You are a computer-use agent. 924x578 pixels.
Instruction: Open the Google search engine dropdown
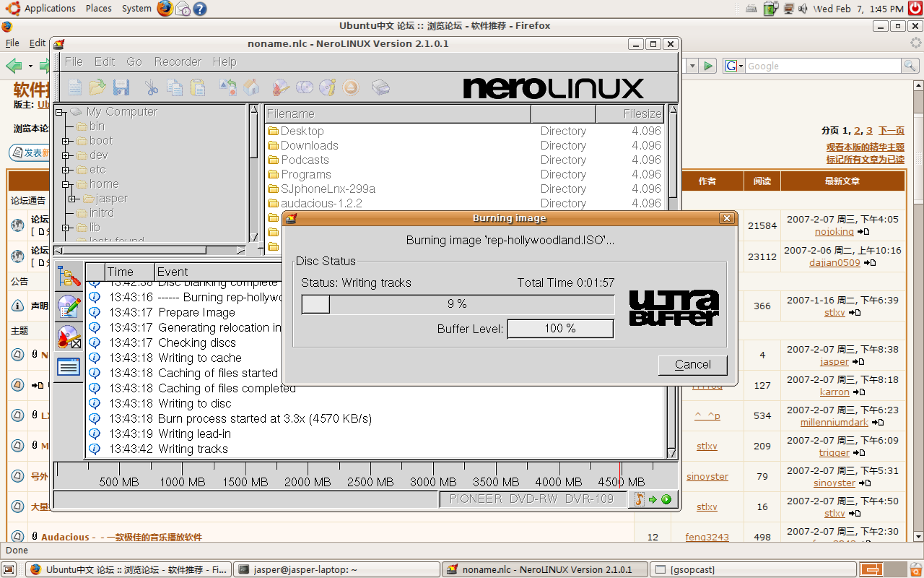click(734, 66)
